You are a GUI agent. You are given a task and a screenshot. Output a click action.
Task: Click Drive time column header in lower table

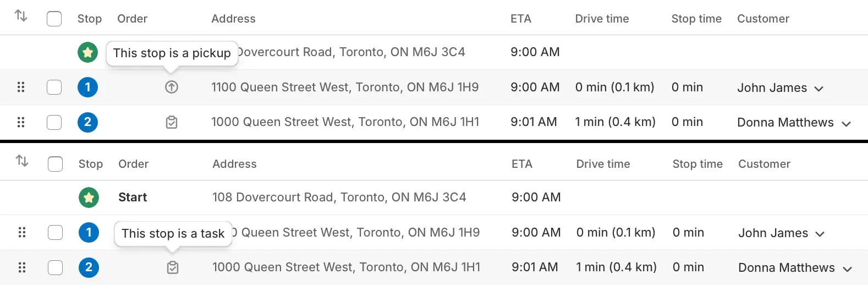tap(603, 164)
